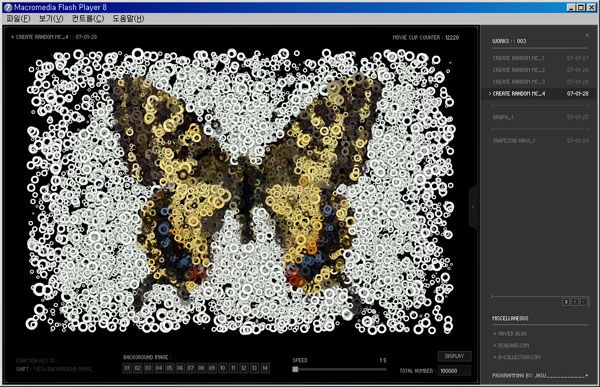
Task: Select background image 02
Action: click(138, 368)
